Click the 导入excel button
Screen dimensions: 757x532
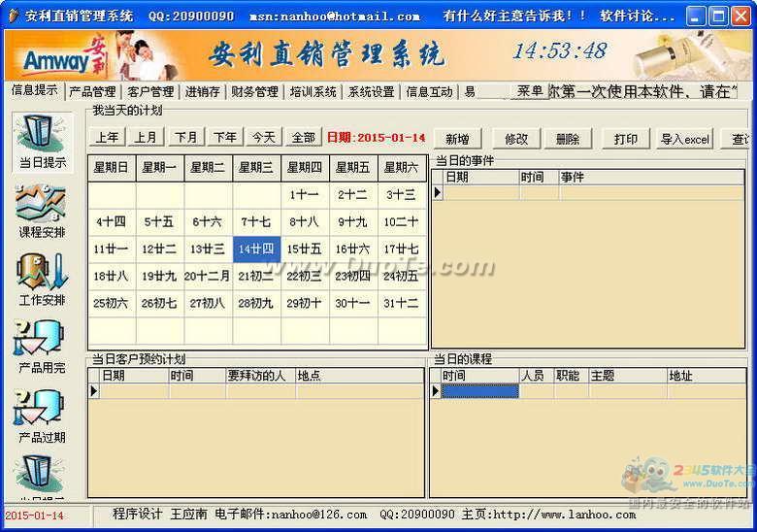click(x=685, y=139)
